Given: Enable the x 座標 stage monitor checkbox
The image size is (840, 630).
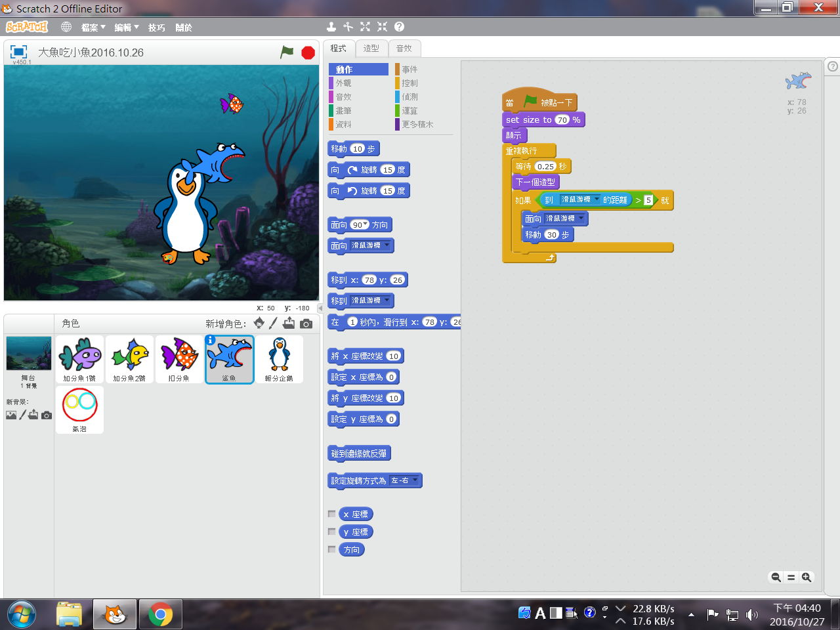Looking at the screenshot, I should pos(332,514).
